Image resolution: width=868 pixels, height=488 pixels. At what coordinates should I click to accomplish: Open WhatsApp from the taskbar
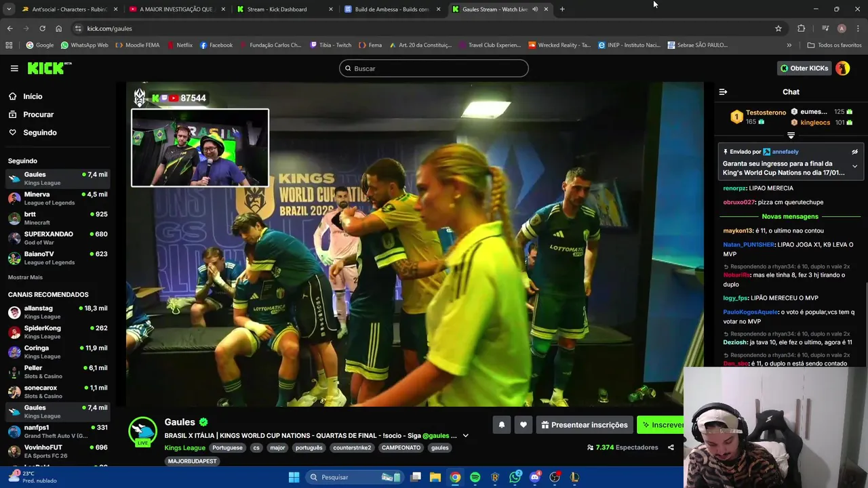515,477
